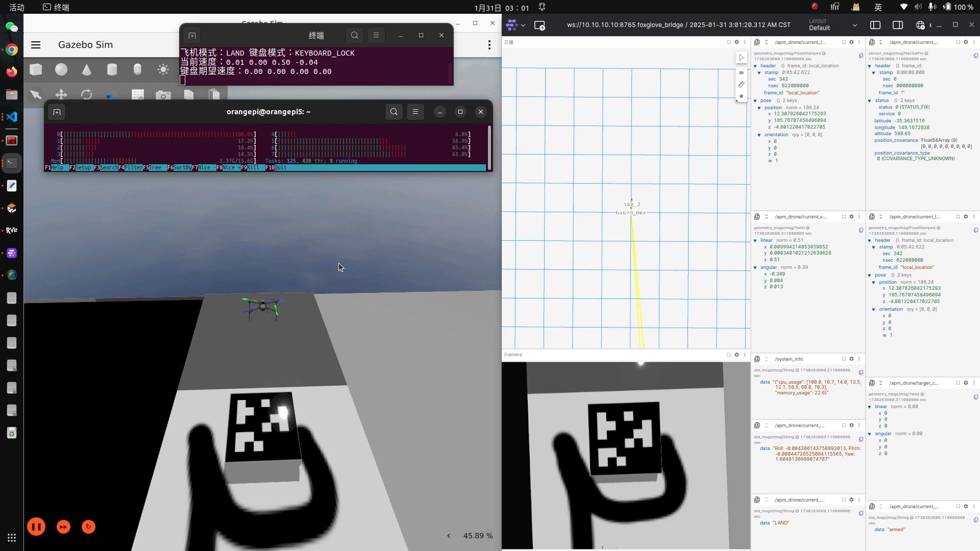Open settings gear of the /camera panel
Image resolution: width=980 pixels, height=551 pixels.
(737, 355)
